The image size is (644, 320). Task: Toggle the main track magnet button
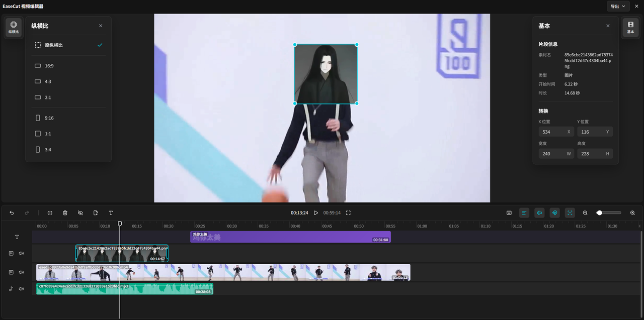coord(539,213)
